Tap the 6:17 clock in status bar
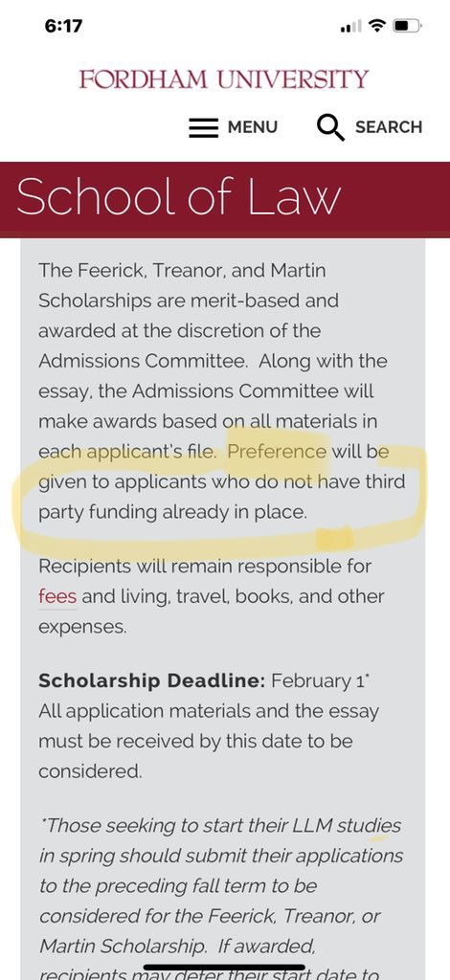450x980 pixels. pos(64,26)
